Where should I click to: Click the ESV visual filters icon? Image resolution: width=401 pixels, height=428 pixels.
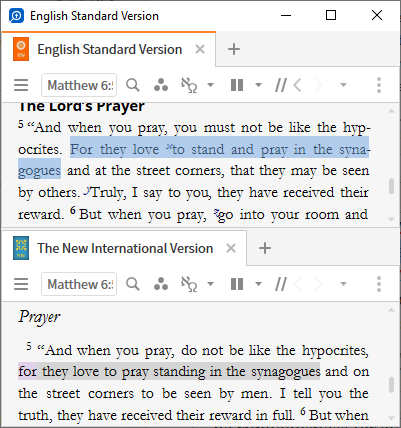click(x=161, y=85)
